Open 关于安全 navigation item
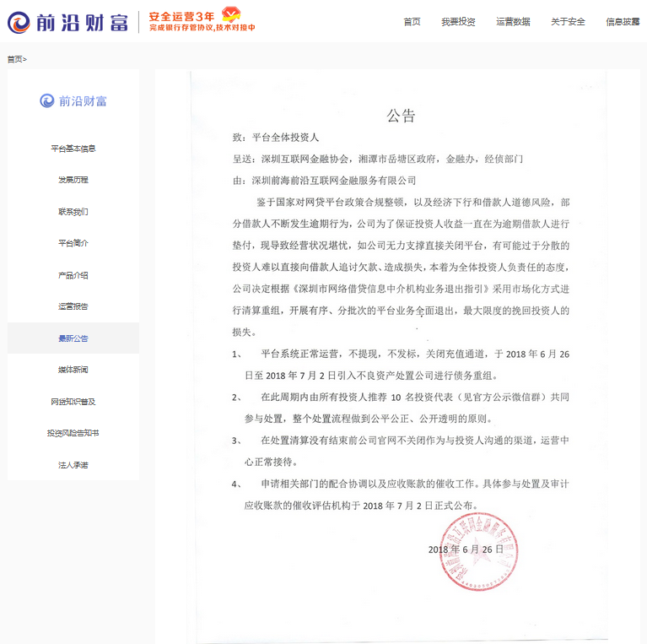This screenshot has height=644, width=647. 568,22
